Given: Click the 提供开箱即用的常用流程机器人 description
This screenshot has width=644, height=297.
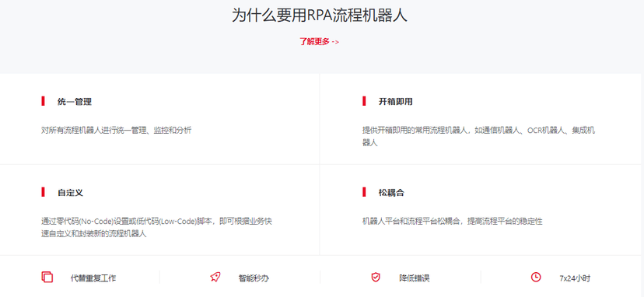Looking at the screenshot, I should tap(478, 137).
